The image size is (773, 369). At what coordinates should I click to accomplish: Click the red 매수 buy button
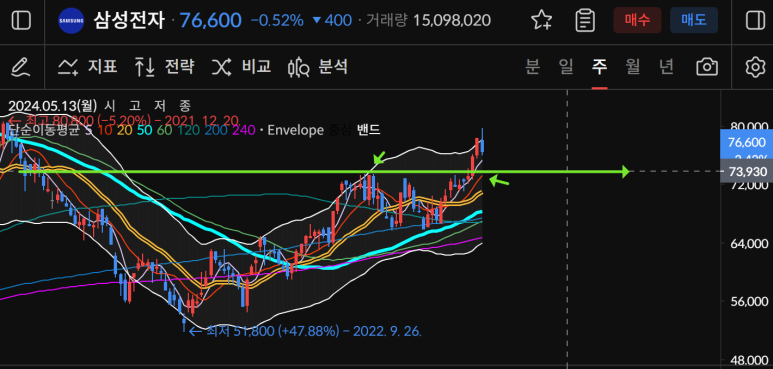[637, 20]
